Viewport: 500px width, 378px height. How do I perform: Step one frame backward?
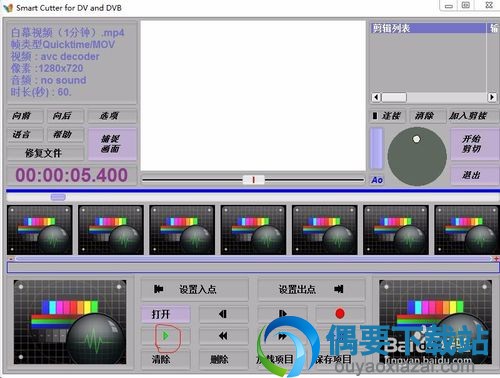coord(223,314)
